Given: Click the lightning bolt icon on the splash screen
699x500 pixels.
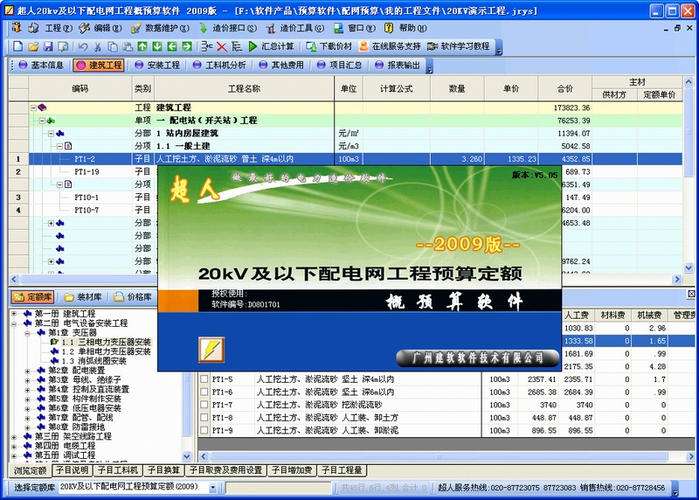Looking at the screenshot, I should tap(211, 350).
